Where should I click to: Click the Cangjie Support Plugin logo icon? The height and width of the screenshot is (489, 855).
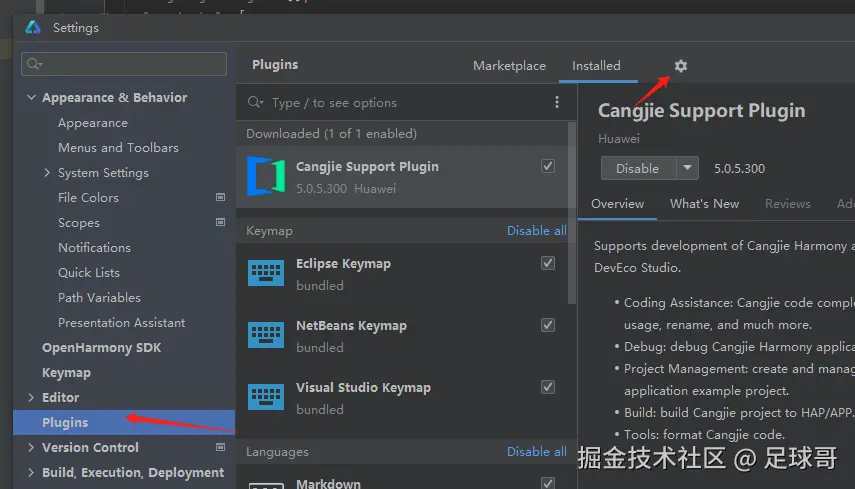tap(266, 176)
